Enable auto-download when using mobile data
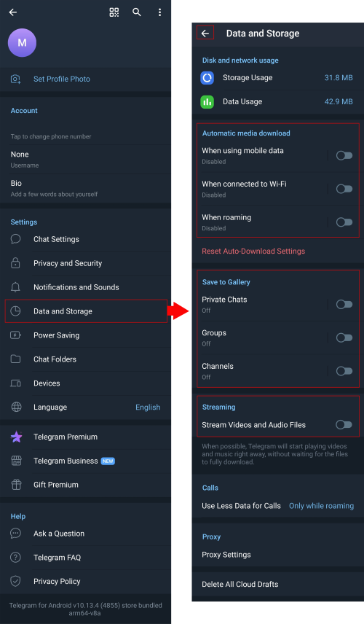 click(x=344, y=155)
